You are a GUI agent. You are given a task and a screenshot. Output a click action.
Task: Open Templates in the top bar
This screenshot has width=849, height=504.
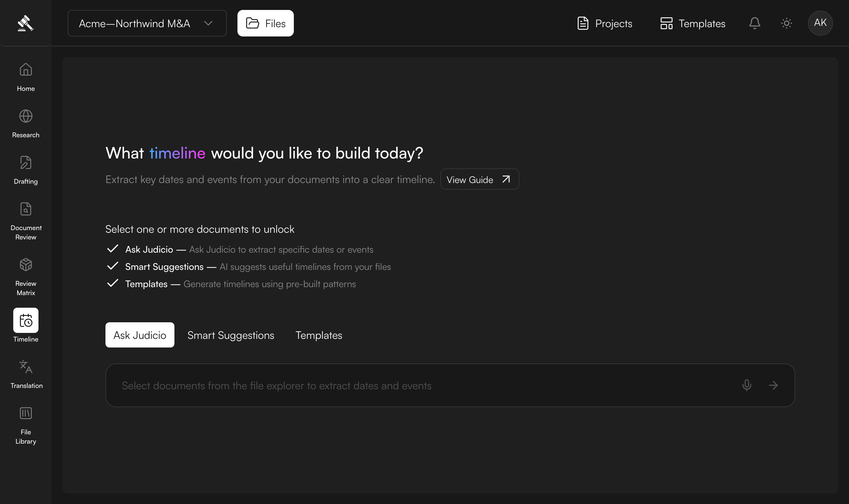[x=692, y=23]
